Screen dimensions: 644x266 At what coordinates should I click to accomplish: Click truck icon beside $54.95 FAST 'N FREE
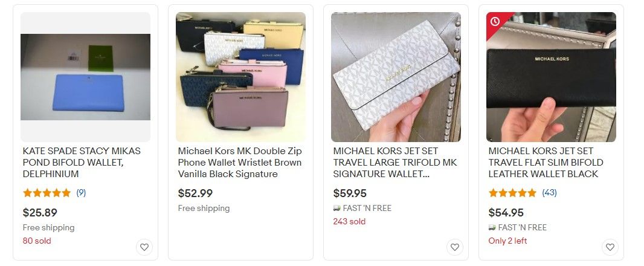tap(492, 228)
